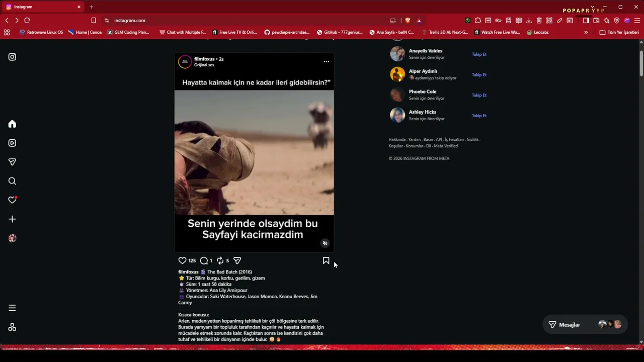Open the downloads icon in toolbar
Viewport: 644px width, 362px height.
point(529,21)
